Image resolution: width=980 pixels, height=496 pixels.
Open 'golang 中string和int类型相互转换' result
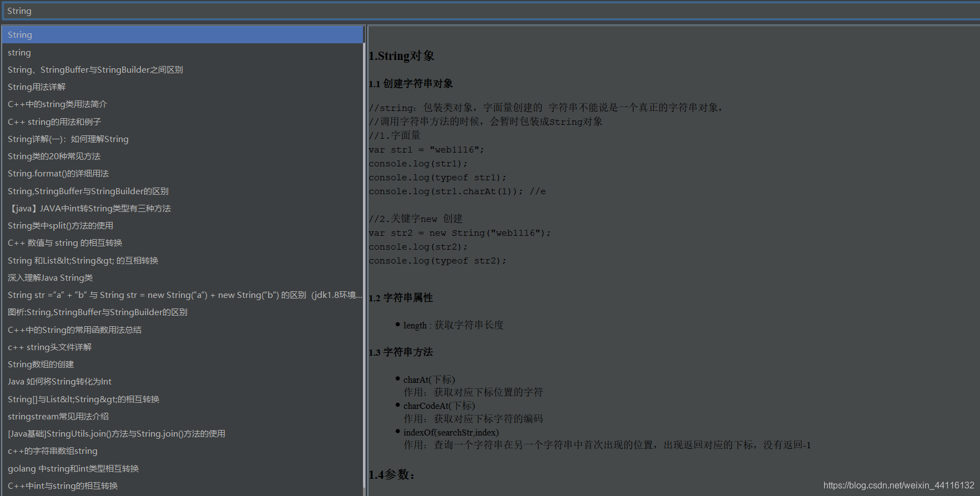[x=183, y=468]
